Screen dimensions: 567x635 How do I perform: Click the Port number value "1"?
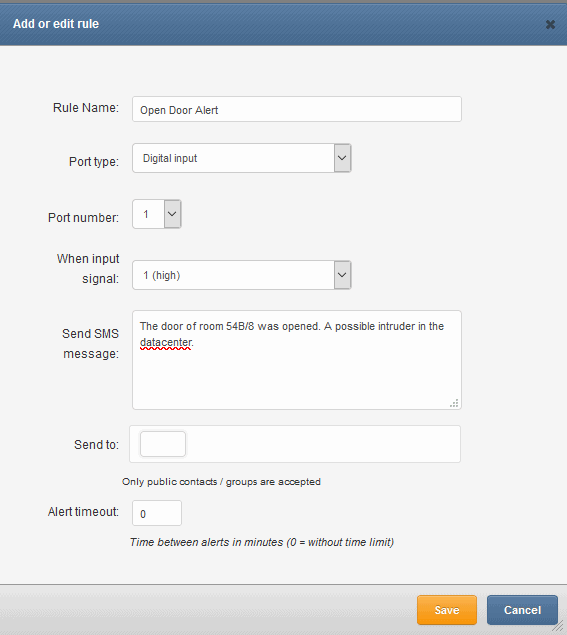pos(146,214)
